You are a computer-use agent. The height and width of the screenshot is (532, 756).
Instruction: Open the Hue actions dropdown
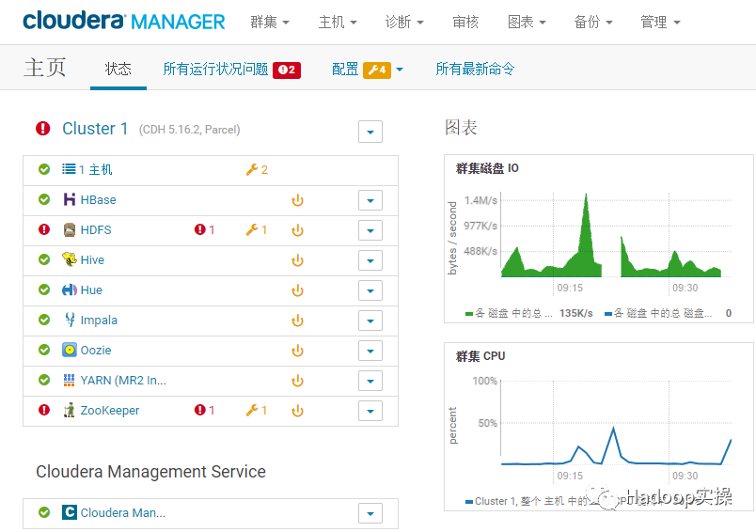pos(370,290)
